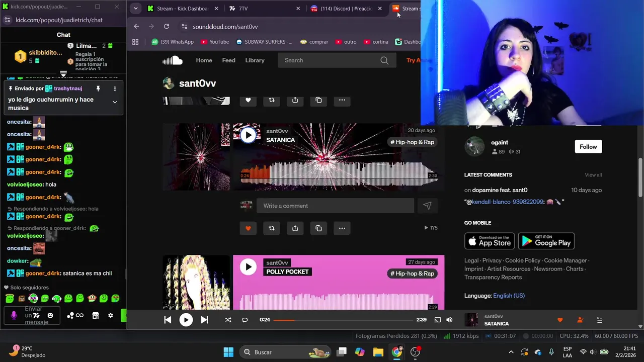Click the search magnifier icon
The width and height of the screenshot is (644, 362).
(384, 60)
